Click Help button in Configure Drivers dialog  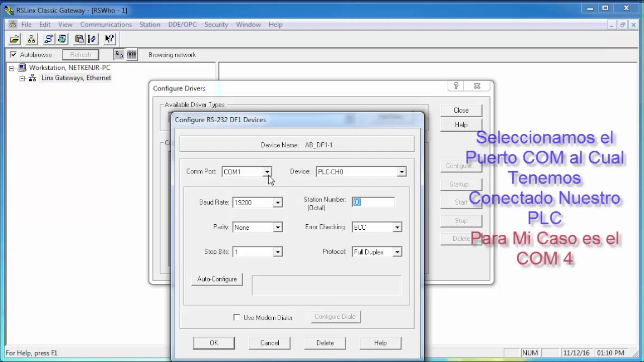pos(461,125)
